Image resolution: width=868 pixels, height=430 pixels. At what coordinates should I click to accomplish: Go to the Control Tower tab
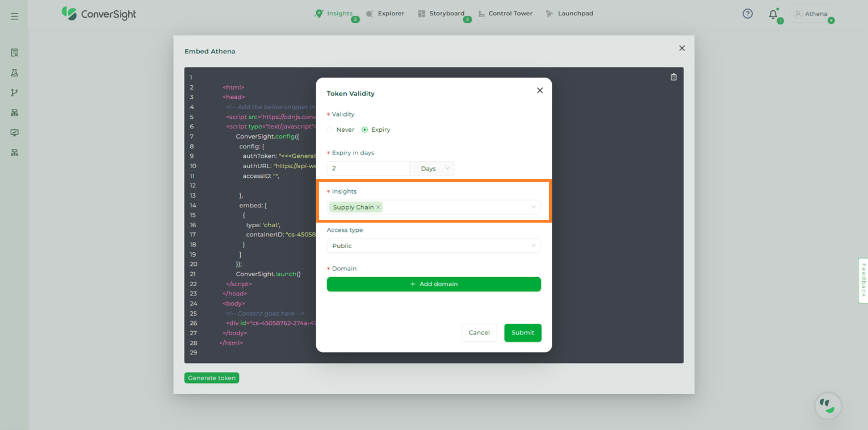[505, 14]
